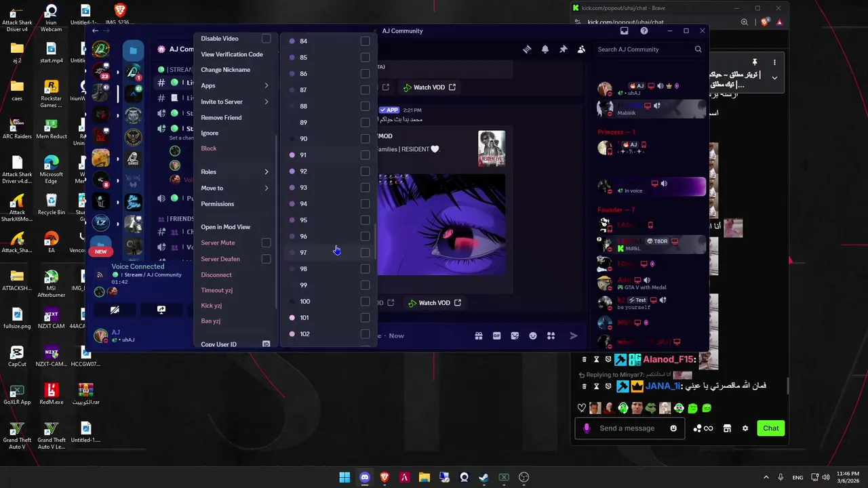
Task: Open Recycle Bin desktop icon
Action: 51,204
